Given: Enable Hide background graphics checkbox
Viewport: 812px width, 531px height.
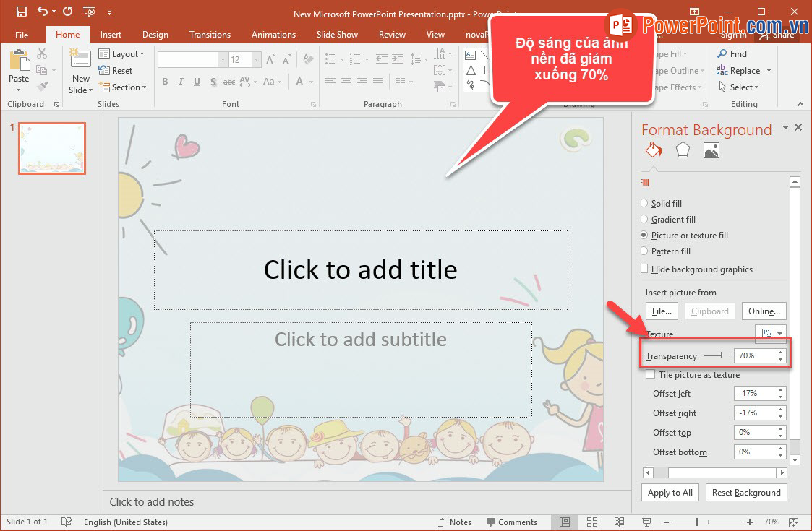Looking at the screenshot, I should tap(645, 269).
